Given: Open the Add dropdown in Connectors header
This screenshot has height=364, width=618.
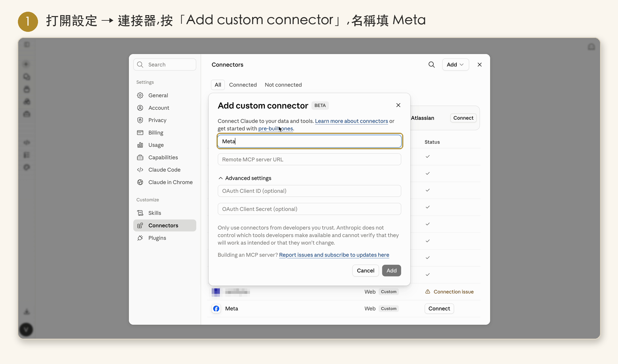Looking at the screenshot, I should [455, 65].
